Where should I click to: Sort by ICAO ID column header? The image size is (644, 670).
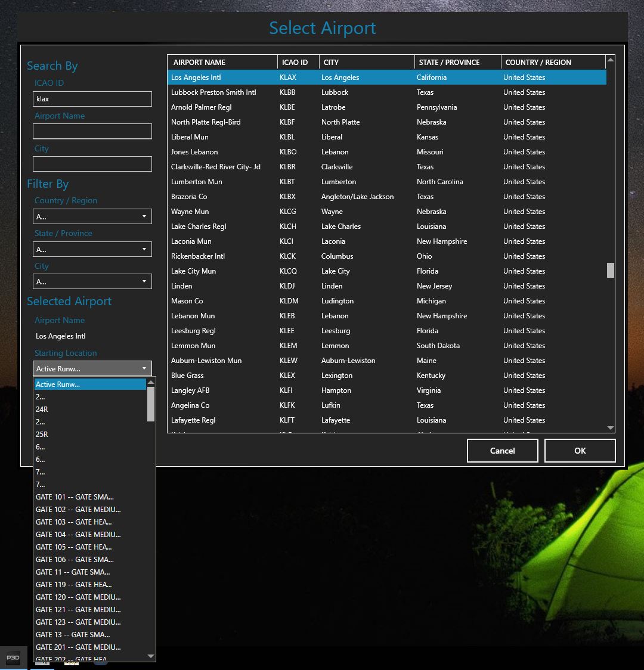298,63
